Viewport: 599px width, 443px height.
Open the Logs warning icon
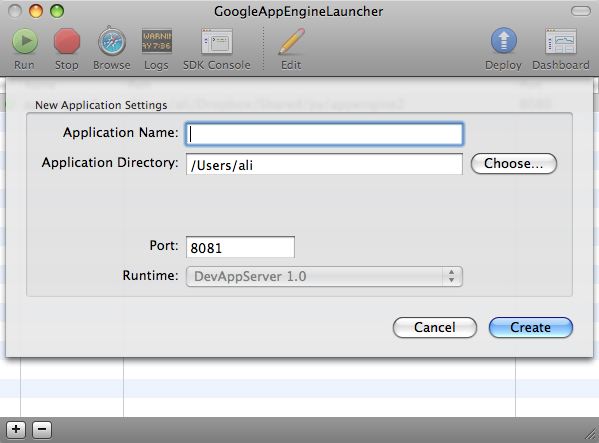coord(157,41)
